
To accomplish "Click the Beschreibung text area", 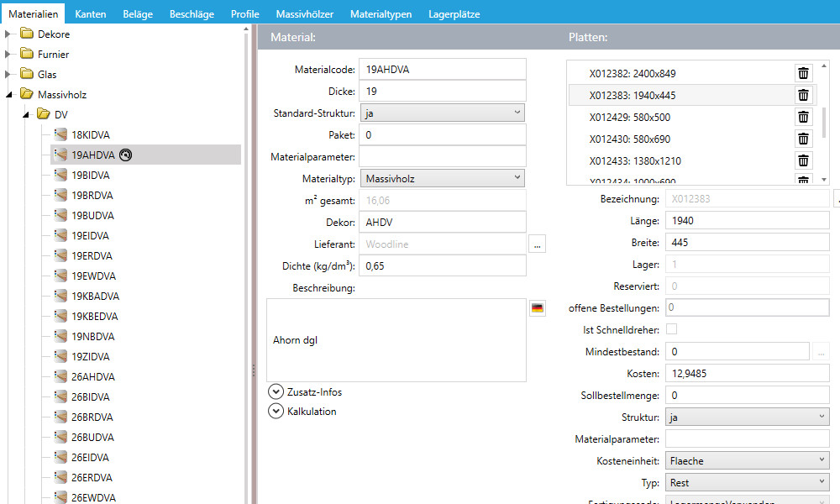I will (x=396, y=340).
